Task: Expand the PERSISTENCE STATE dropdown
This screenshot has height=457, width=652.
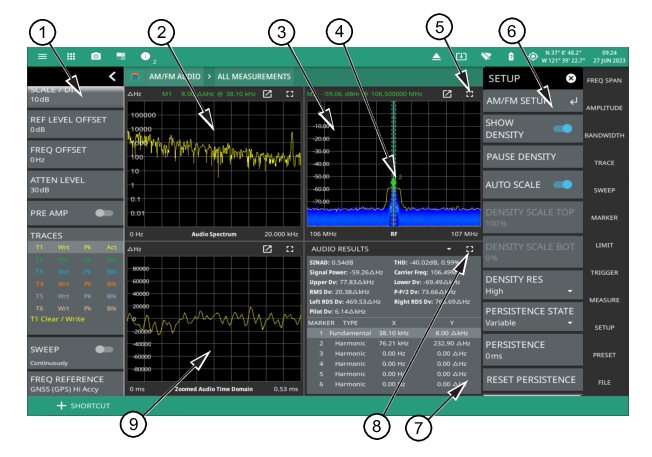Action: click(x=530, y=319)
